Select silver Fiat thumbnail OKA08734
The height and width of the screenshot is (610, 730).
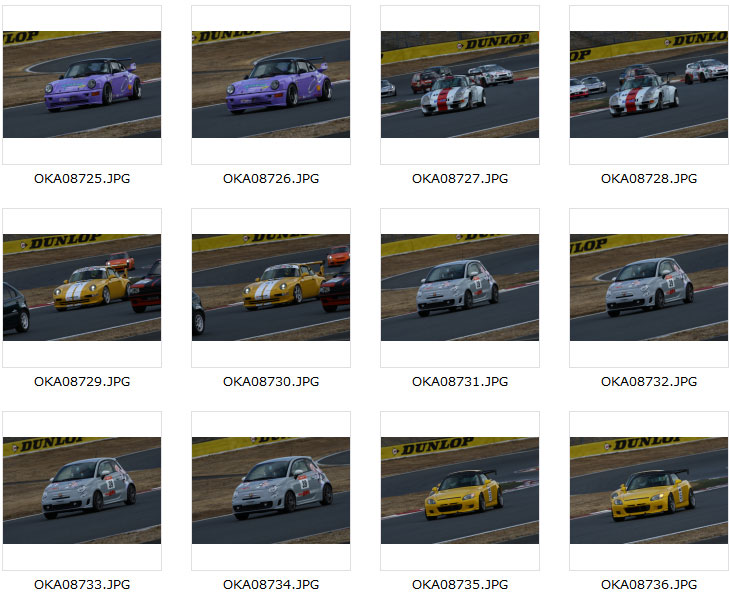pyautogui.click(x=271, y=490)
